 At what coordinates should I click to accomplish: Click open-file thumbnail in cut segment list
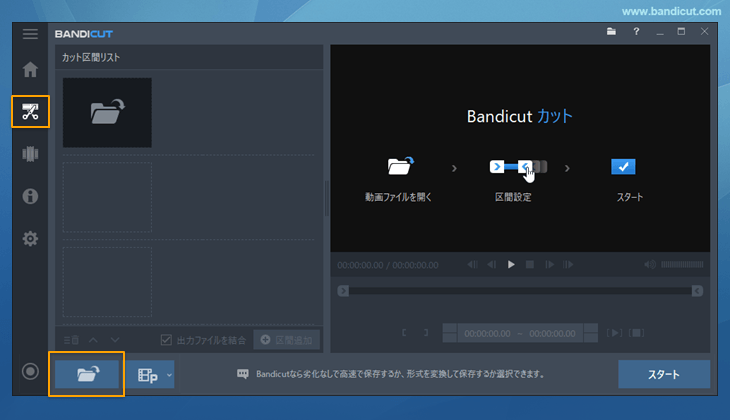point(107,113)
